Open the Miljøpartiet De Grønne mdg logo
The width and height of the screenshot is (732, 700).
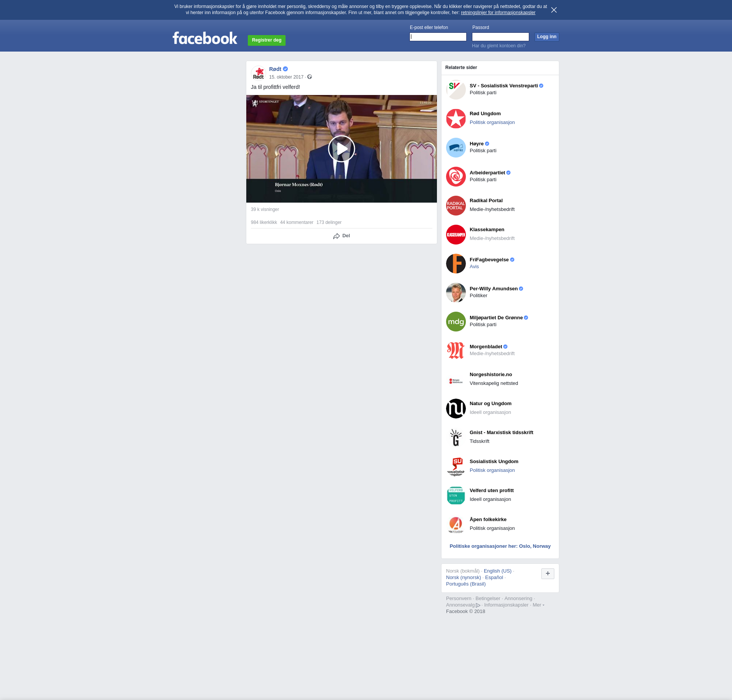pos(456,322)
